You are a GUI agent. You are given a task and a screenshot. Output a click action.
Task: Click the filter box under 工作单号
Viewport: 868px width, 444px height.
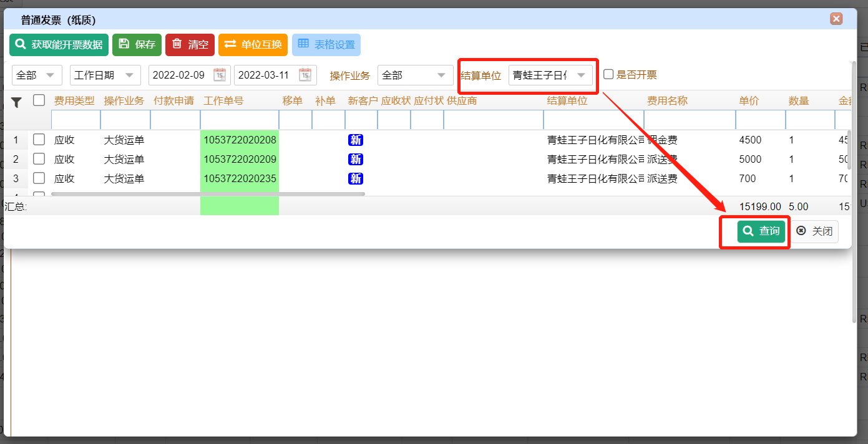240,120
